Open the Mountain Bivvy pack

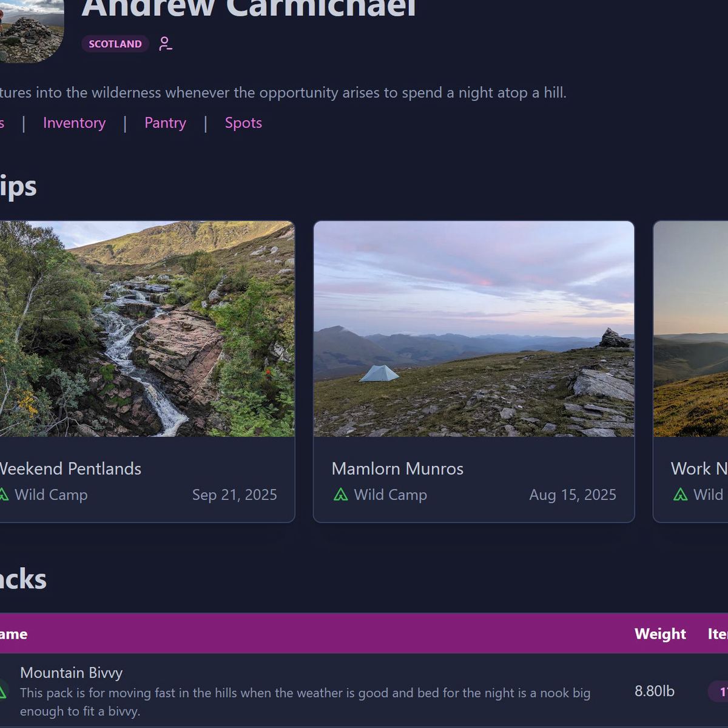(x=72, y=673)
